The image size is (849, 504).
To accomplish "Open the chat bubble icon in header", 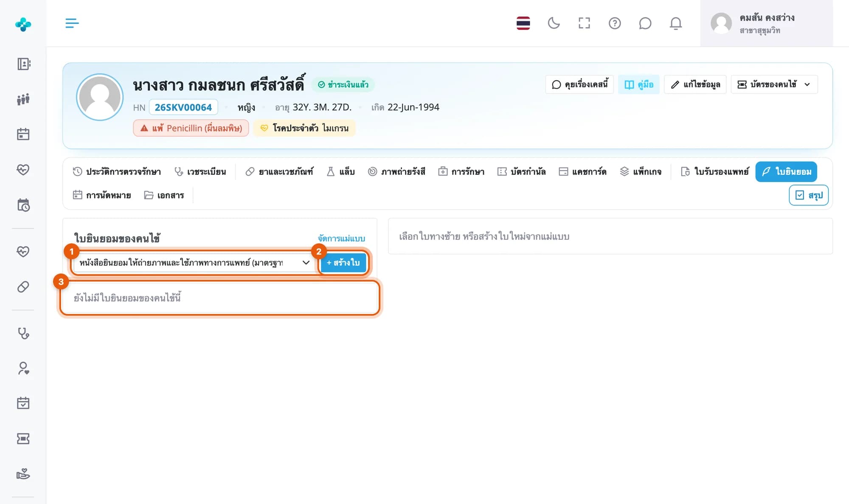I will tap(645, 23).
